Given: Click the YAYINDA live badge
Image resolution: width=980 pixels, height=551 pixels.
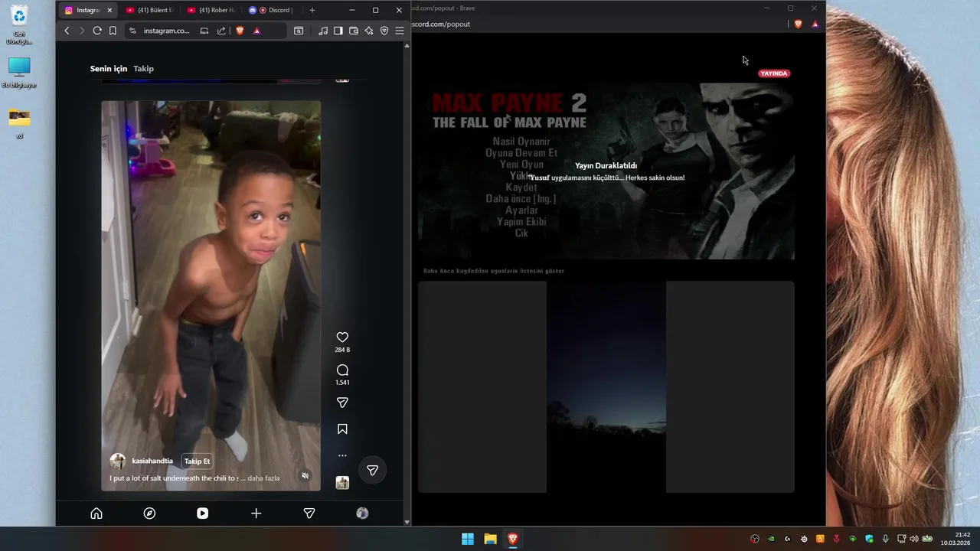Looking at the screenshot, I should pos(773,73).
